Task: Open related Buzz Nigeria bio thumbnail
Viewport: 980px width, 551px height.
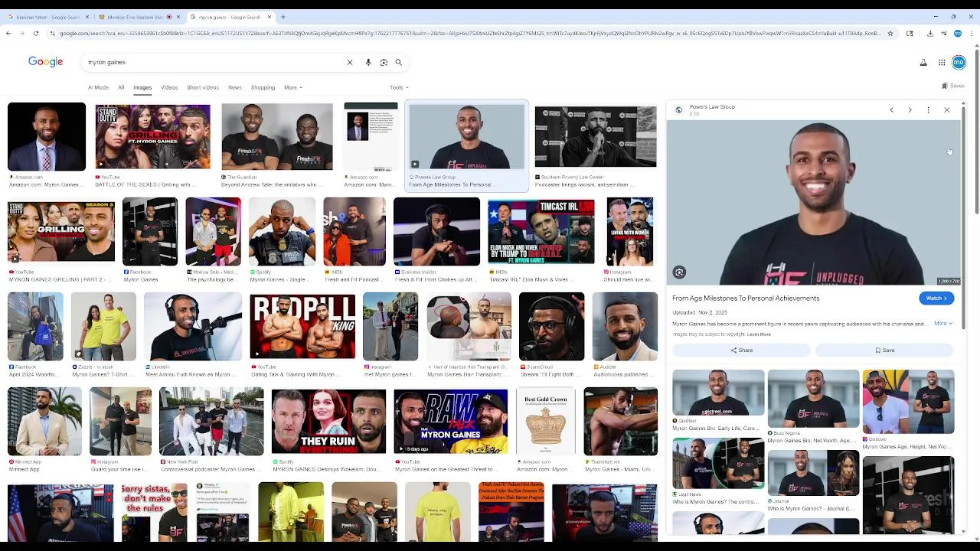Action: (x=813, y=399)
